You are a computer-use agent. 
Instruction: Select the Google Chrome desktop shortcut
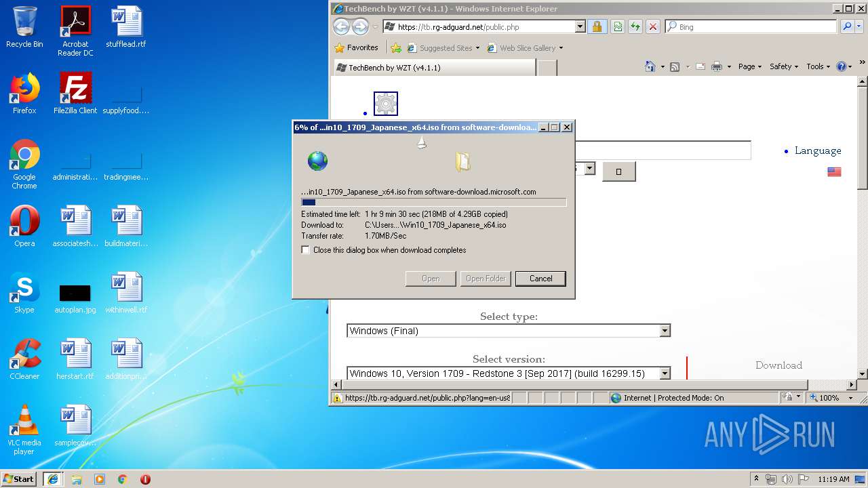coord(24,164)
